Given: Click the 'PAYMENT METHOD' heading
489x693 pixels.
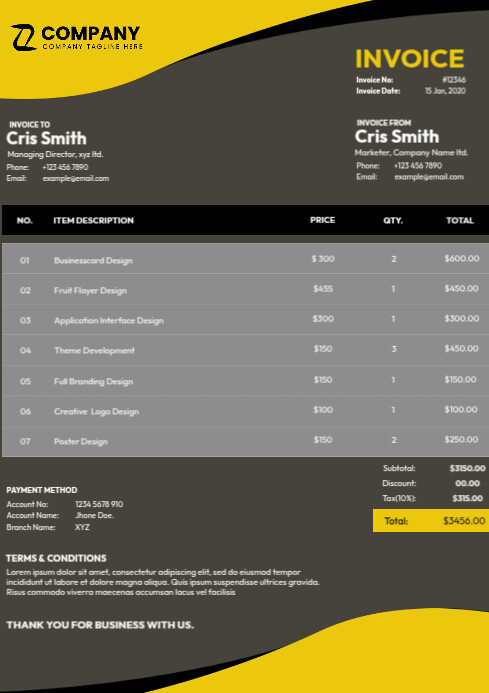Looking at the screenshot, I should (42, 490).
